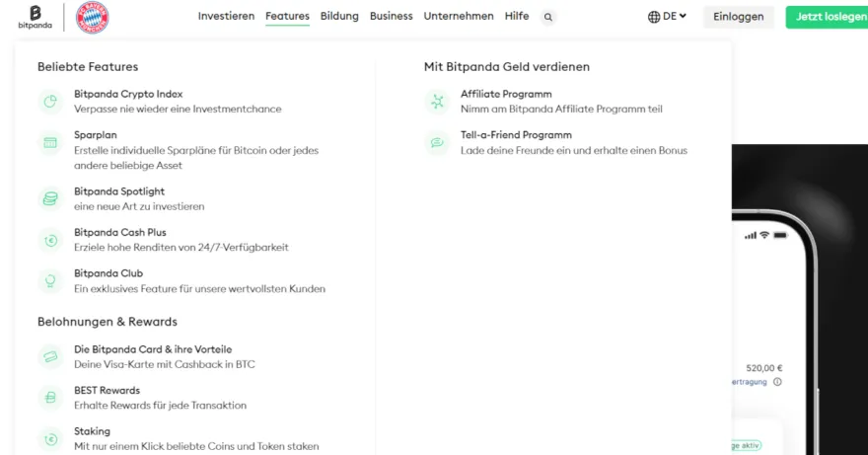Open the search magnifier icon
This screenshot has height=455, width=868.
tap(548, 17)
